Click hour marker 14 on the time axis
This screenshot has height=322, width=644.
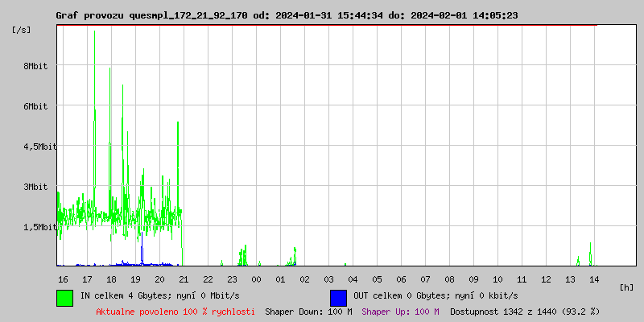[x=594, y=279]
